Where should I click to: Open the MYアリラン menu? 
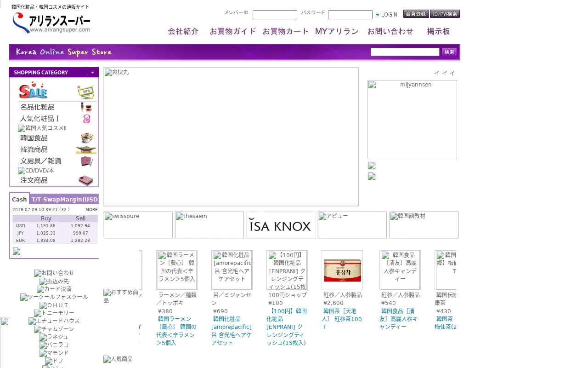[337, 31]
